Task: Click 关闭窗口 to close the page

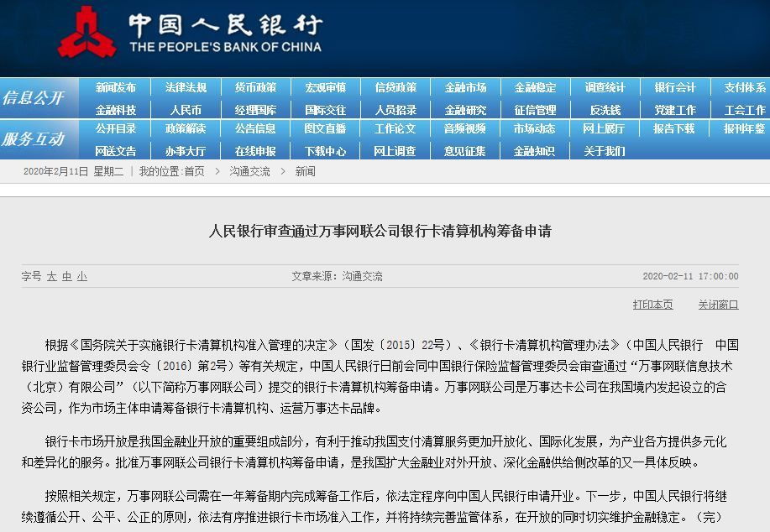Action: click(x=719, y=305)
